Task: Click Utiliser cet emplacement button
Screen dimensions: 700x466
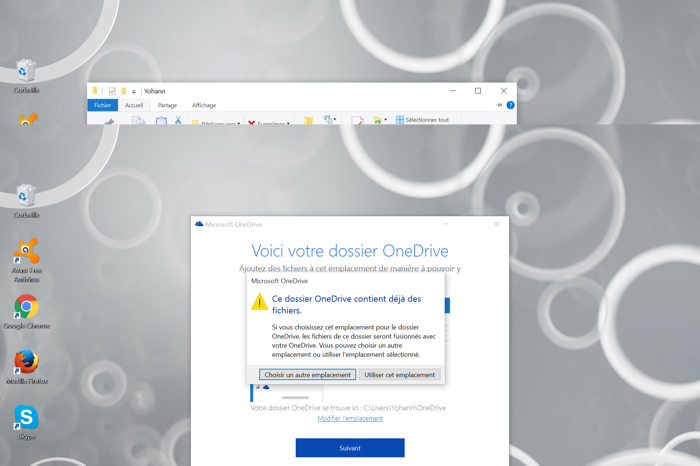Action: coord(399,375)
